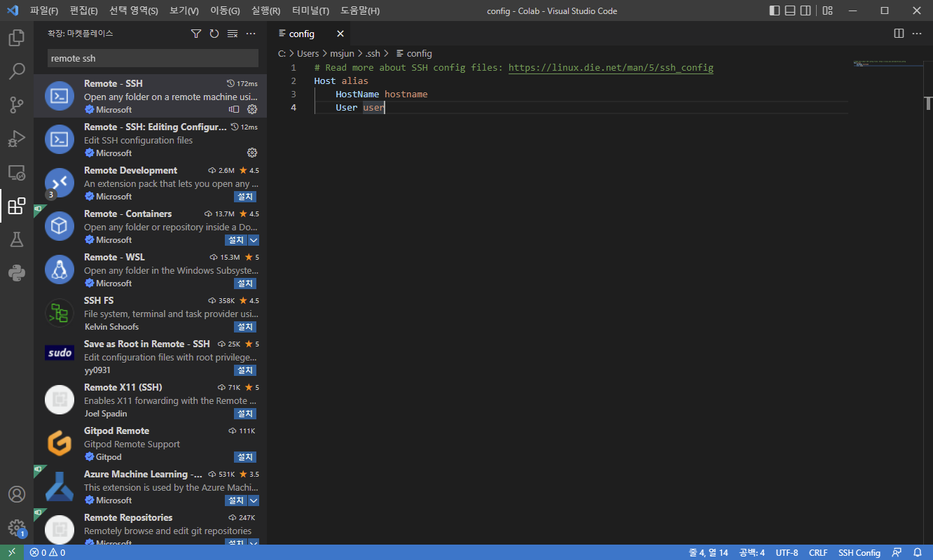Select the Remote - SSH extension entry
Image resolution: width=933 pixels, height=560 pixels.
(x=150, y=96)
